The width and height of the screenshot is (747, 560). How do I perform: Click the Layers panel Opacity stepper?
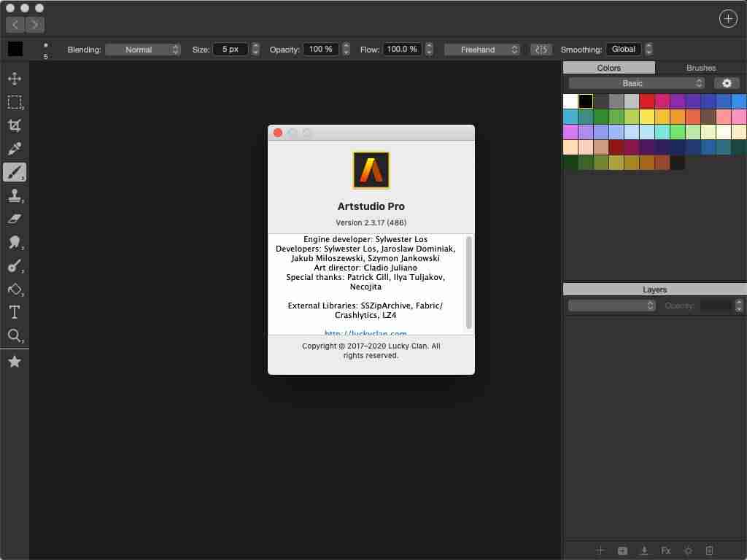click(738, 306)
